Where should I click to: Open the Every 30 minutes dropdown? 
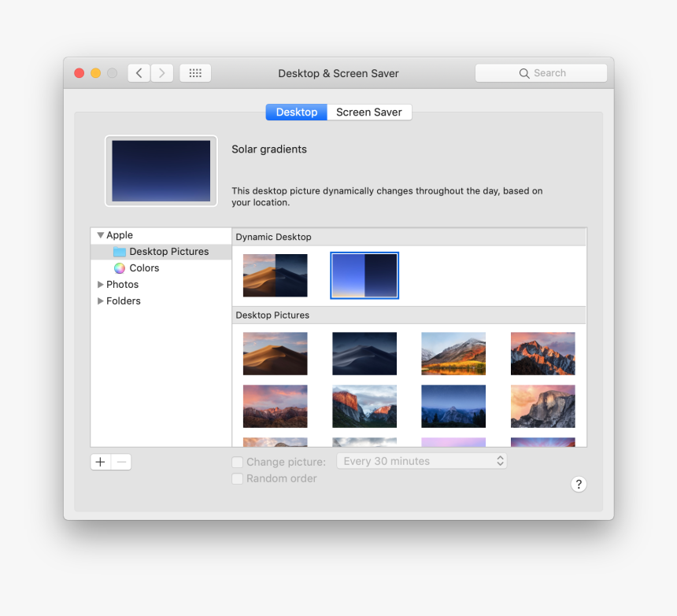pos(421,461)
